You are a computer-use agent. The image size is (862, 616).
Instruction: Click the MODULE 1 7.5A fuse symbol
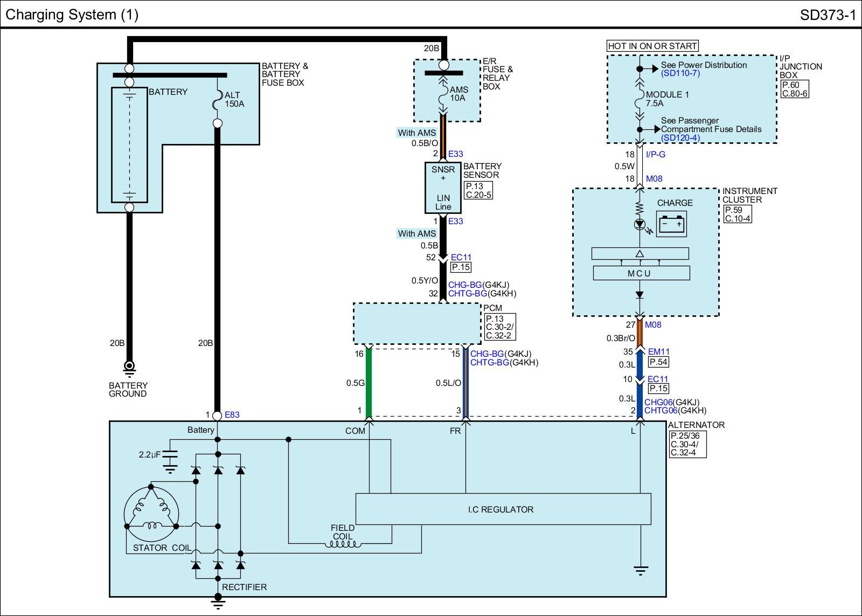(x=639, y=99)
